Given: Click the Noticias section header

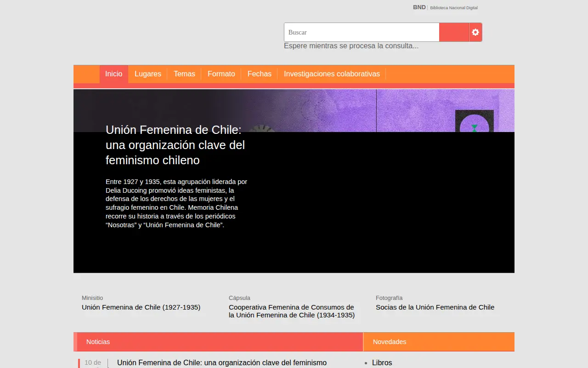Looking at the screenshot, I should pos(218,342).
